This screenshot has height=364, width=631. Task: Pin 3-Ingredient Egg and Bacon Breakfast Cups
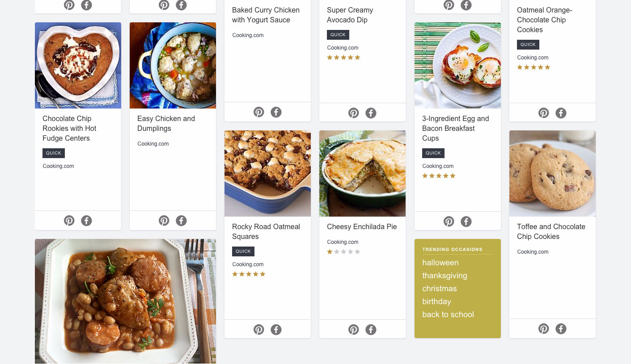click(x=449, y=221)
